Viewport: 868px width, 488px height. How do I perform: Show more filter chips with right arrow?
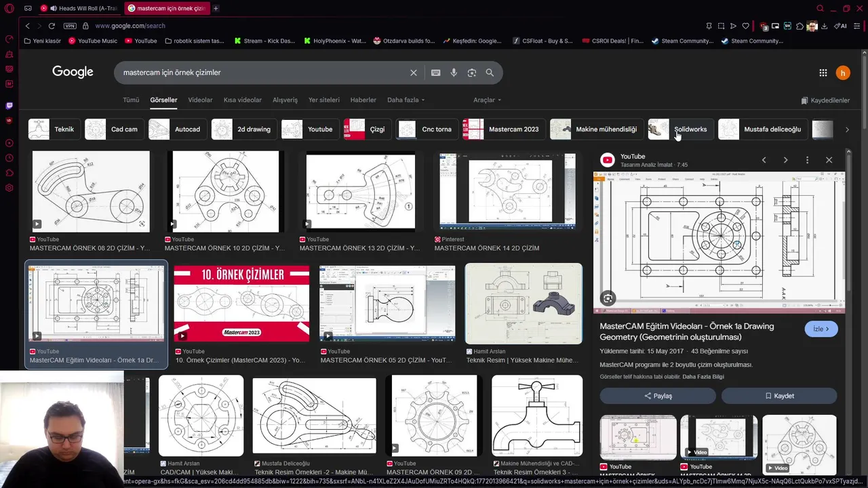[846, 129]
